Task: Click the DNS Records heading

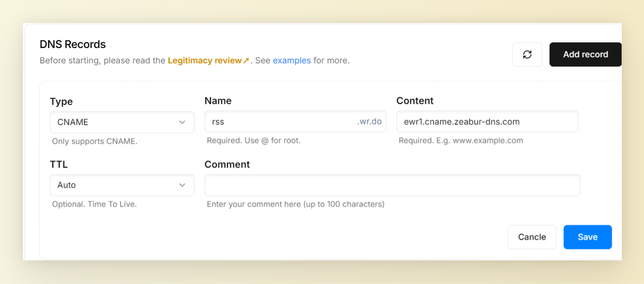Action: [x=73, y=44]
